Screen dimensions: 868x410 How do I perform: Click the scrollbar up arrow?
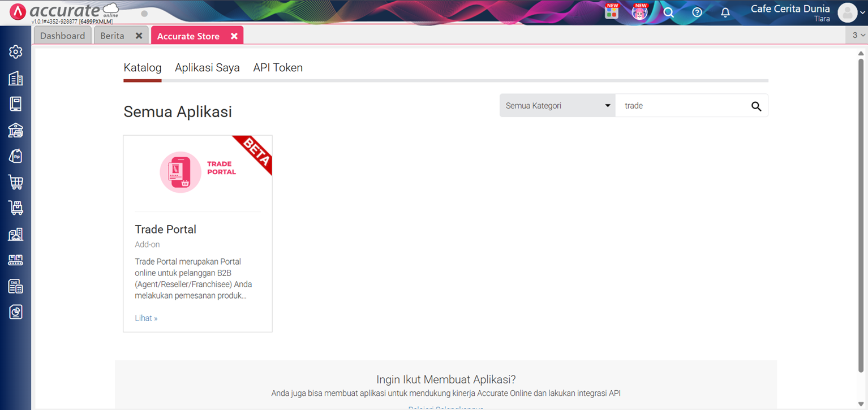click(861, 53)
